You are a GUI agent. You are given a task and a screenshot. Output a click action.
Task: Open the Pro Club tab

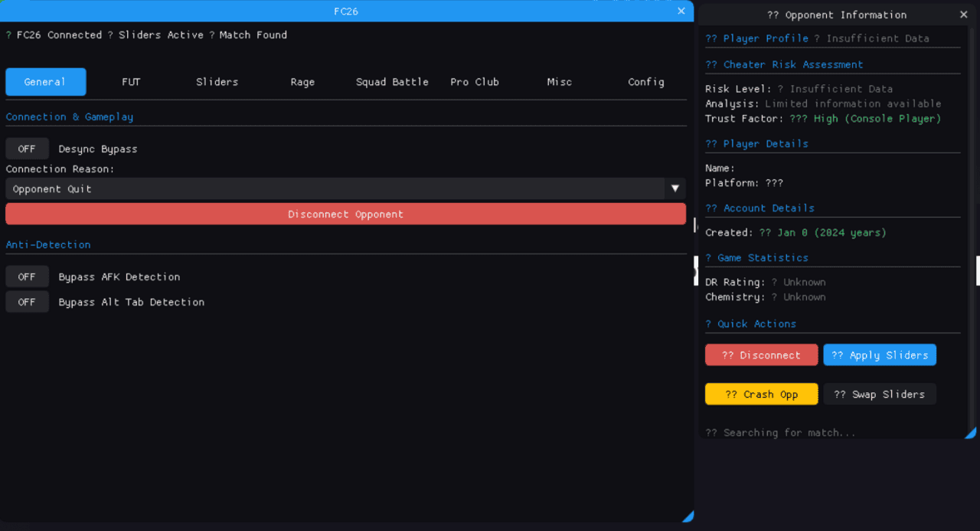(x=474, y=82)
